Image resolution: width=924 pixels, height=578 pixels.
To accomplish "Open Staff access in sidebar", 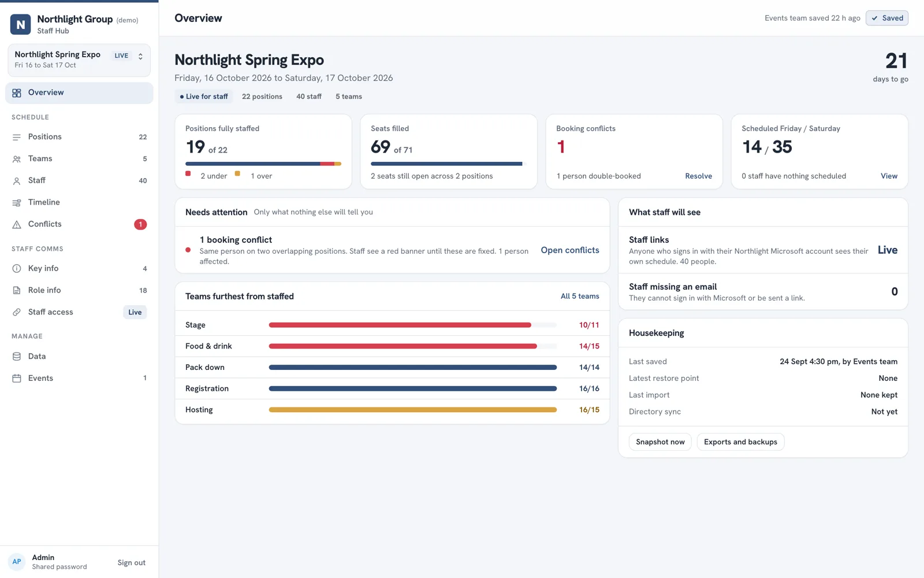I will pyautogui.click(x=79, y=312).
